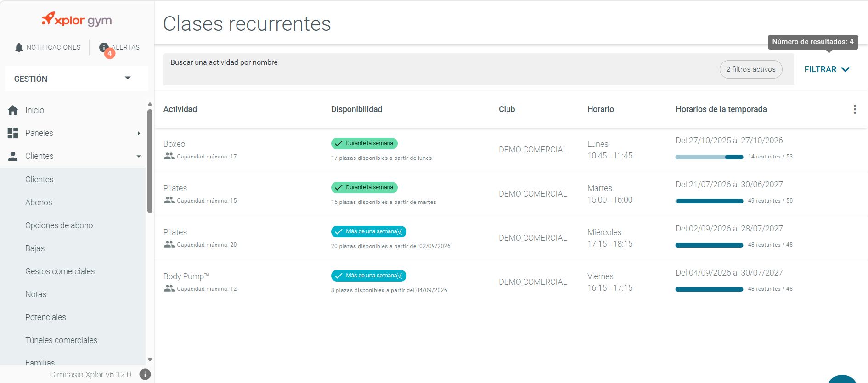Click the sidebar scroll up arrow
The width and height of the screenshot is (868, 383).
click(150, 104)
